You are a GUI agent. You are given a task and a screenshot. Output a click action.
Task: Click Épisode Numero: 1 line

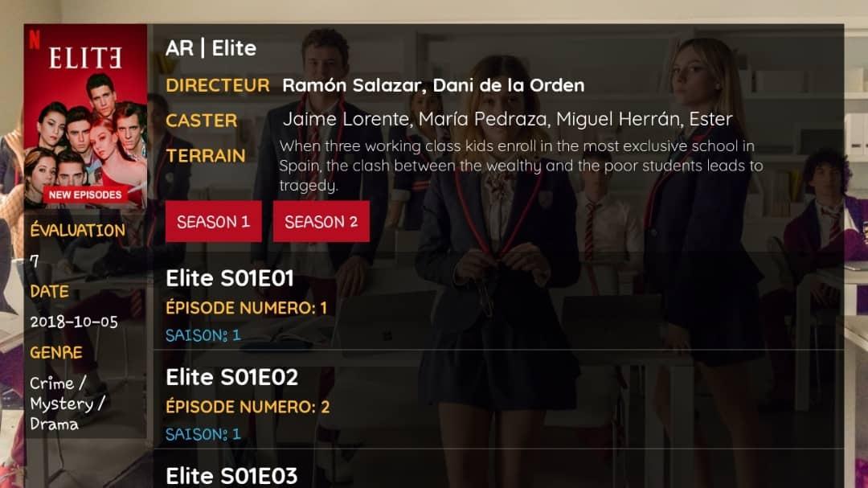[247, 308]
